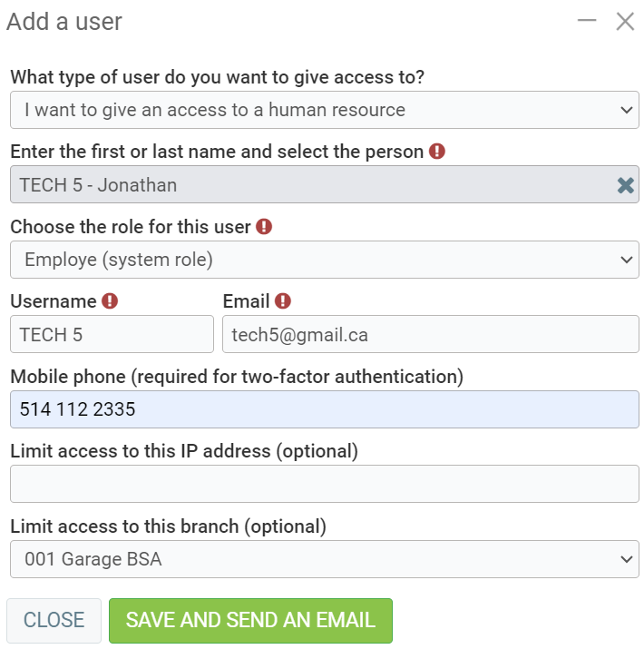Click into the Email input field
This screenshot has width=644, height=649.
click(430, 334)
